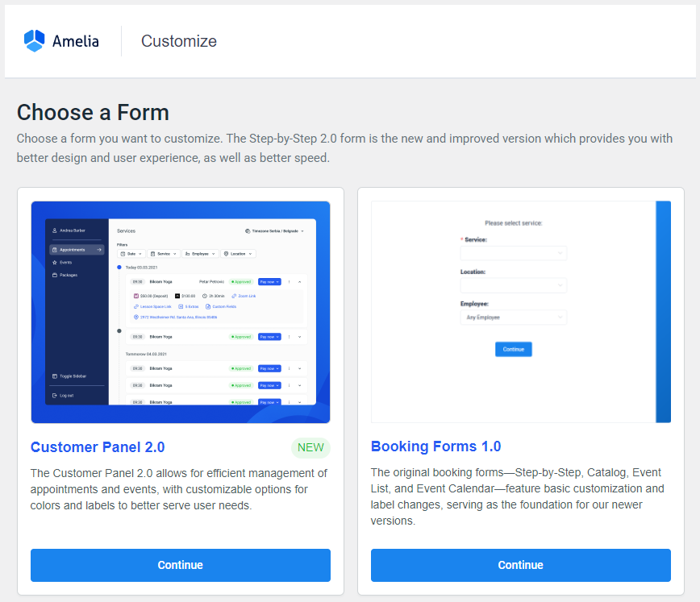
Task: Open the Date filter dropdown
Action: pos(131,254)
